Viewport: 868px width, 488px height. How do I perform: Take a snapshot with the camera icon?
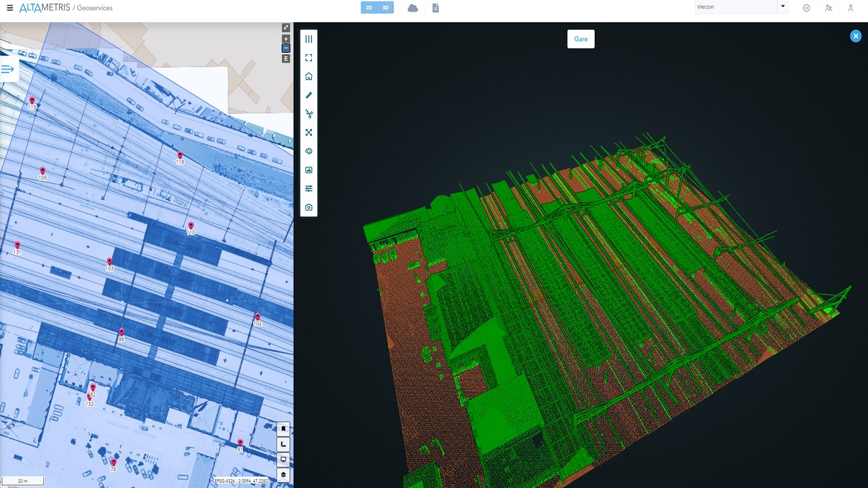tap(309, 207)
